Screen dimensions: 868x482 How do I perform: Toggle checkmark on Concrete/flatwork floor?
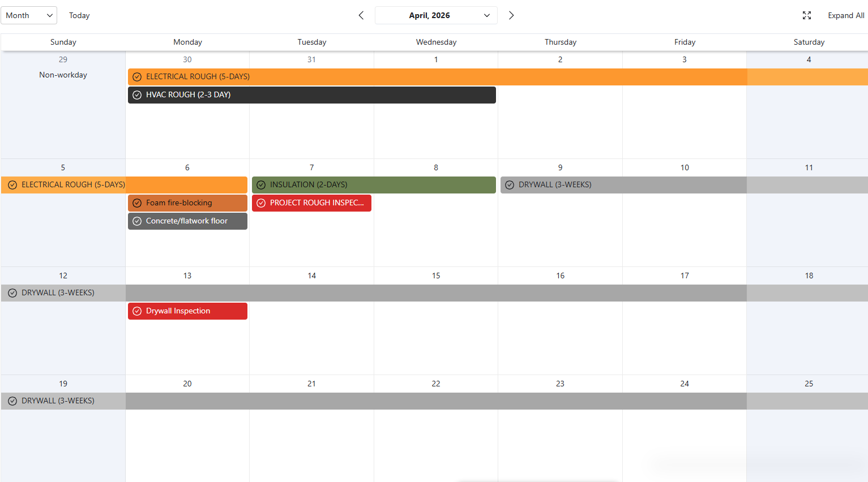137,221
